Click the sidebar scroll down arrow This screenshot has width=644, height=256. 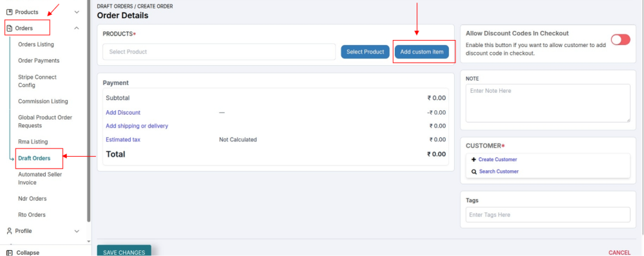tap(89, 241)
